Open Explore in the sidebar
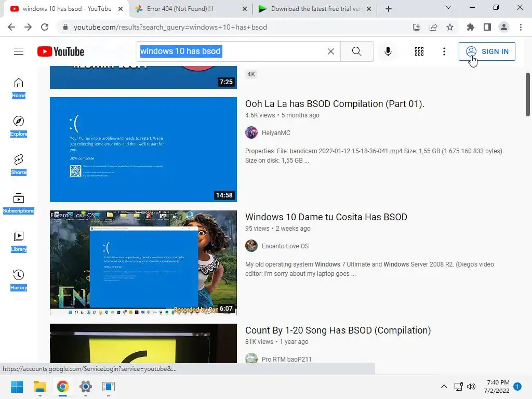The width and height of the screenshot is (532, 399). [19, 126]
